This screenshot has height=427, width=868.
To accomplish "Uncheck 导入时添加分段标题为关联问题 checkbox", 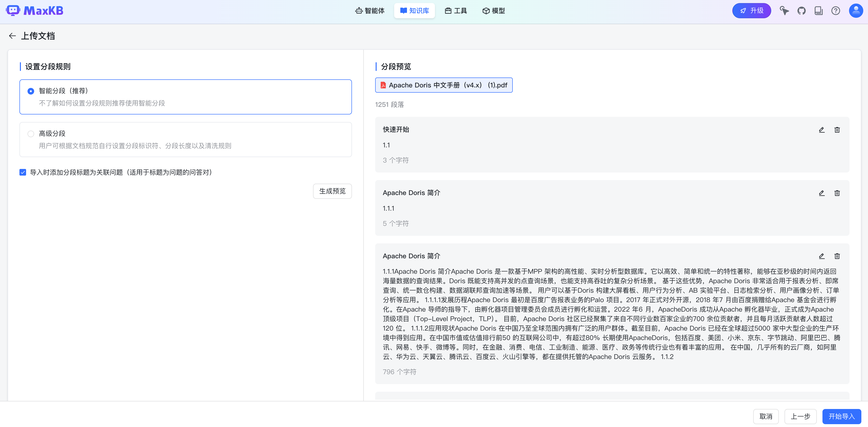I will click(x=23, y=173).
